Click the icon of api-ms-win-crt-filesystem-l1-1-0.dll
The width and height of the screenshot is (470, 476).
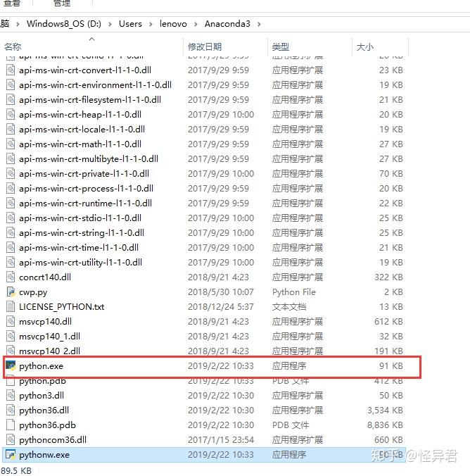[11, 99]
